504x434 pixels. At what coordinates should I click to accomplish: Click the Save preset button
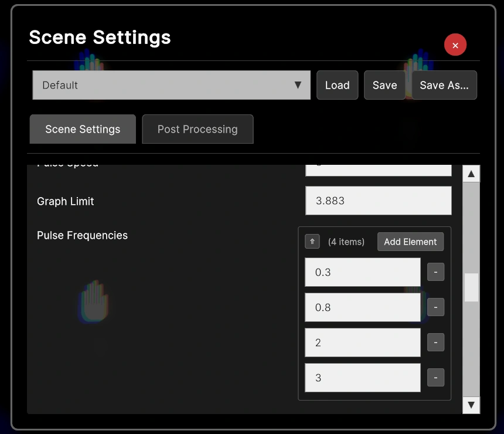coord(384,85)
